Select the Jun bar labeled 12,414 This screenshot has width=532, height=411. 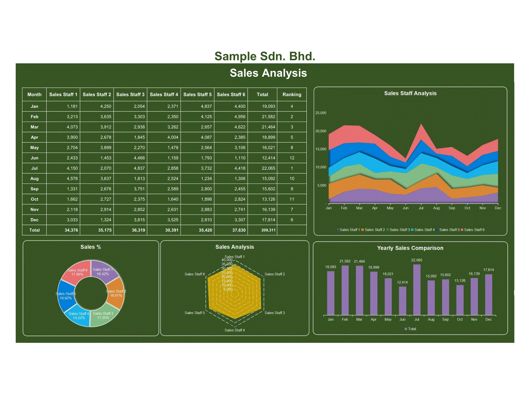pyautogui.click(x=402, y=301)
